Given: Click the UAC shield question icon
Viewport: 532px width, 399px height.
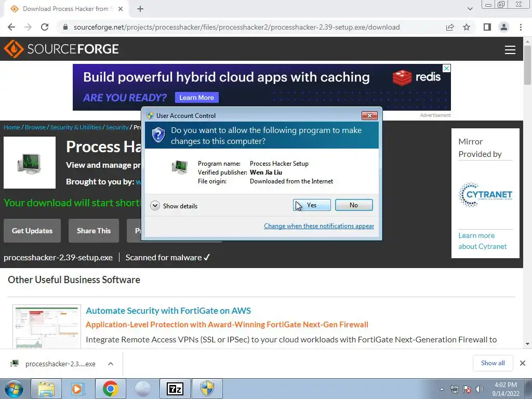Looking at the screenshot, I should (158, 135).
